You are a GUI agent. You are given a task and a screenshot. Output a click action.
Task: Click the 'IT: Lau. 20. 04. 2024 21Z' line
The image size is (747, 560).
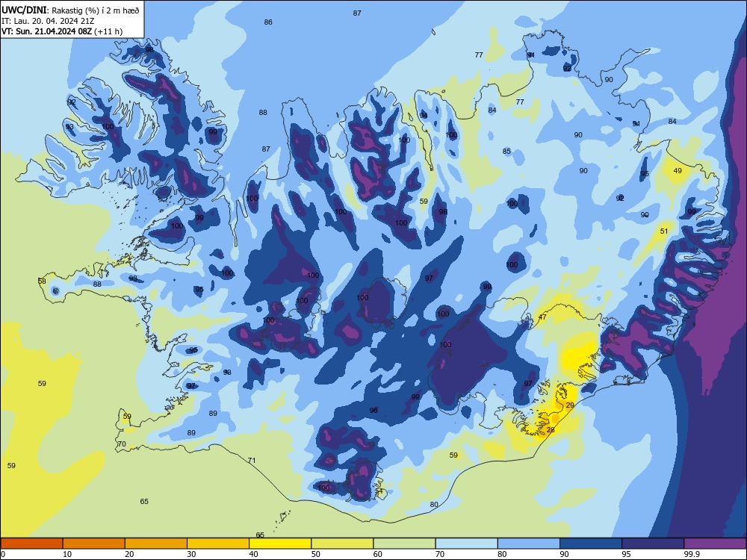click(48, 21)
